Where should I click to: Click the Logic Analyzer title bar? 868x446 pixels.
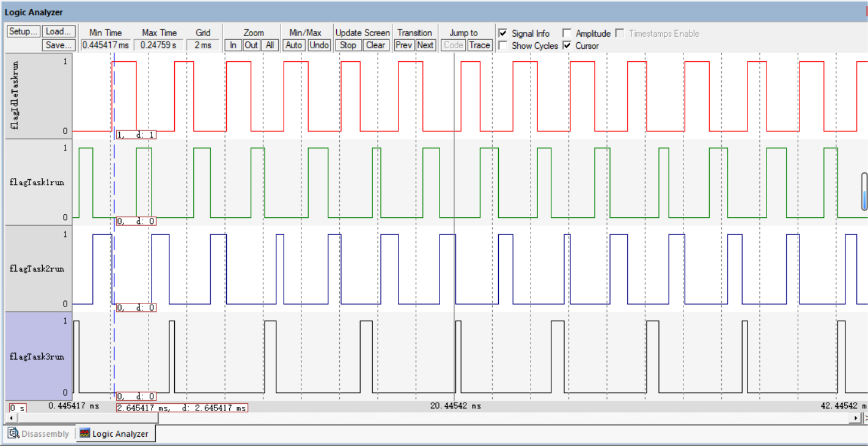coord(434,12)
